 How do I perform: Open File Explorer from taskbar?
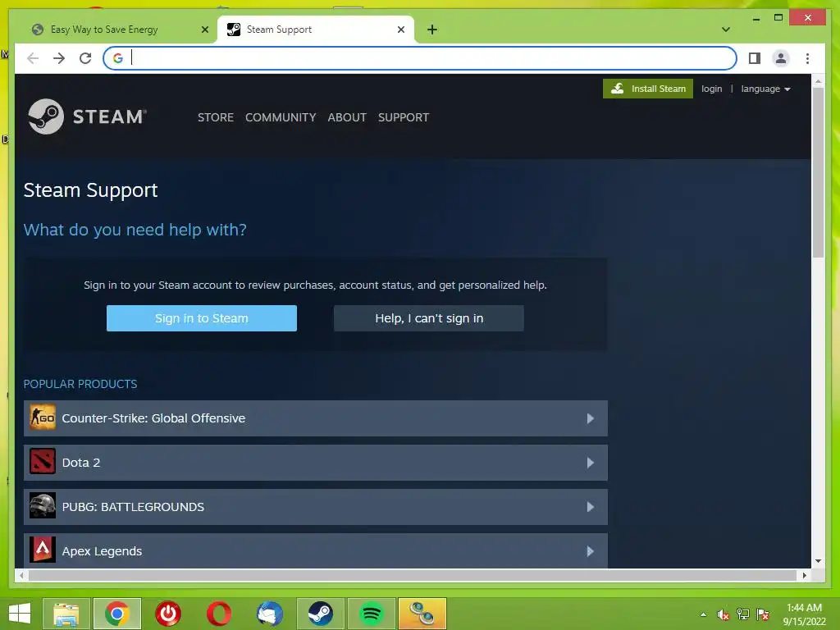coord(66,614)
